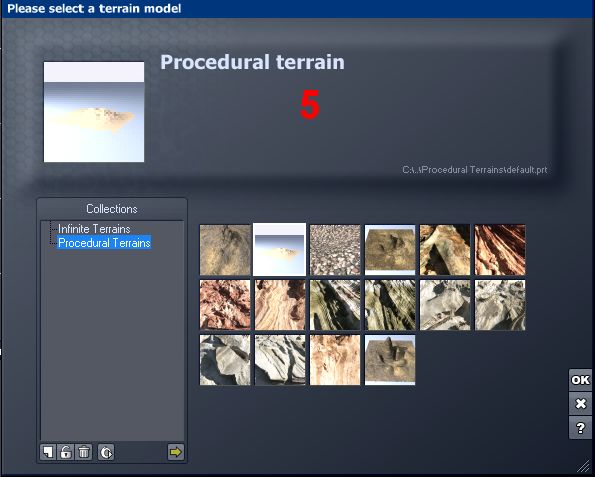Pick the first sandy terrain thumbnail

(x=225, y=250)
